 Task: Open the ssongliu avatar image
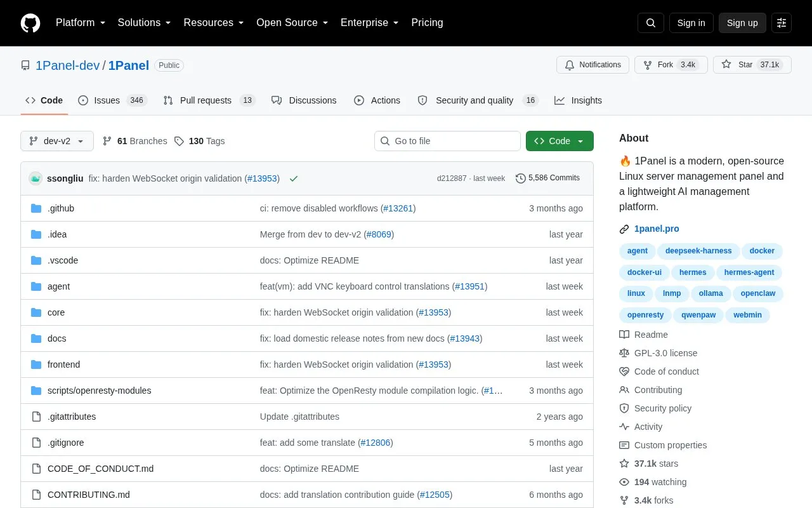(x=36, y=178)
